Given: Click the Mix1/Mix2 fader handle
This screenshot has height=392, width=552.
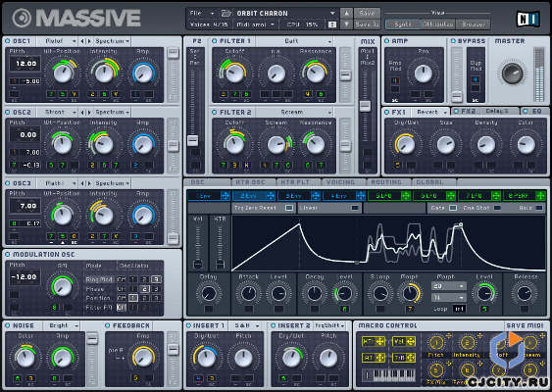Looking at the screenshot, I should (365, 106).
